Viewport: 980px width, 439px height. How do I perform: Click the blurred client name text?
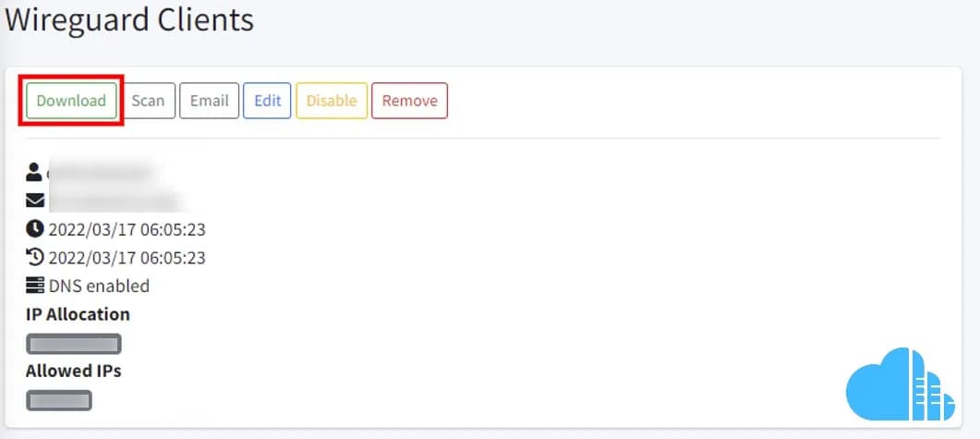pyautogui.click(x=100, y=173)
